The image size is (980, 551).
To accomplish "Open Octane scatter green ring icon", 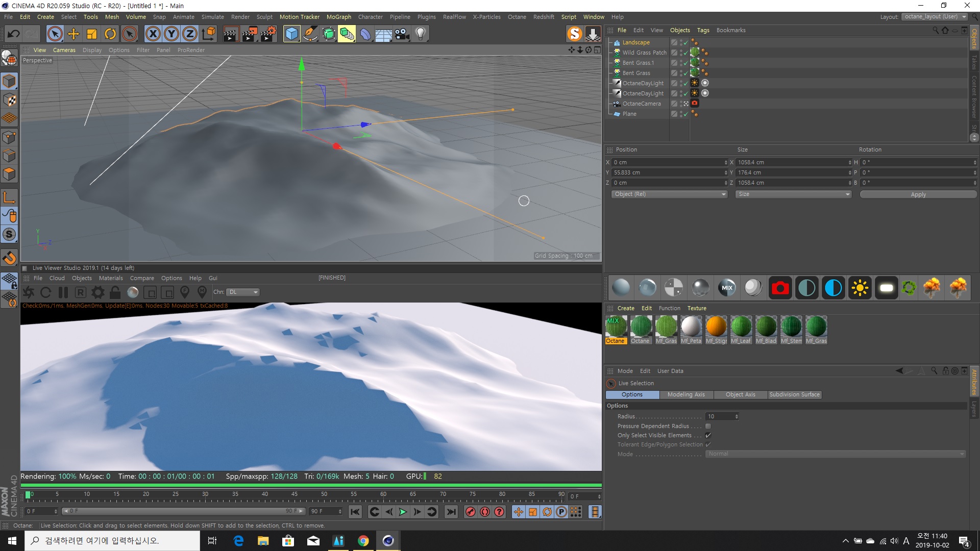I will click(909, 288).
